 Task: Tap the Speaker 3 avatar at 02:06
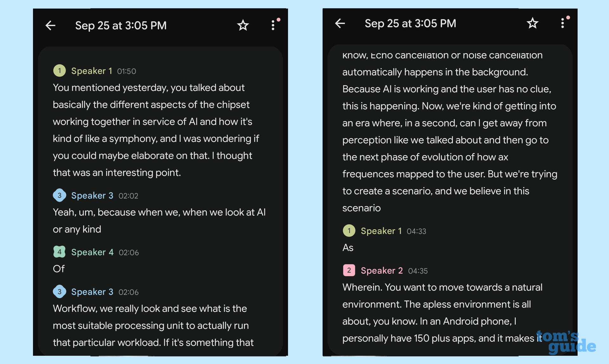(x=59, y=292)
